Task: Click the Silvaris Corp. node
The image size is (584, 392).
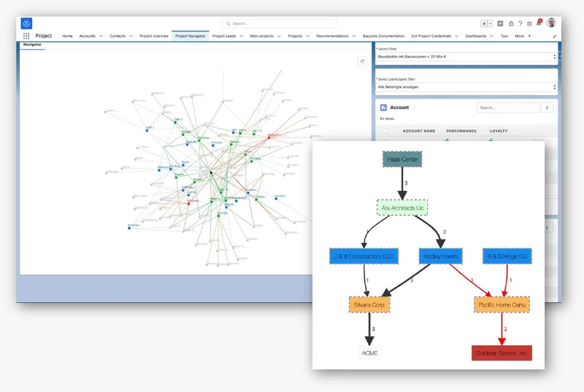Action: (369, 304)
